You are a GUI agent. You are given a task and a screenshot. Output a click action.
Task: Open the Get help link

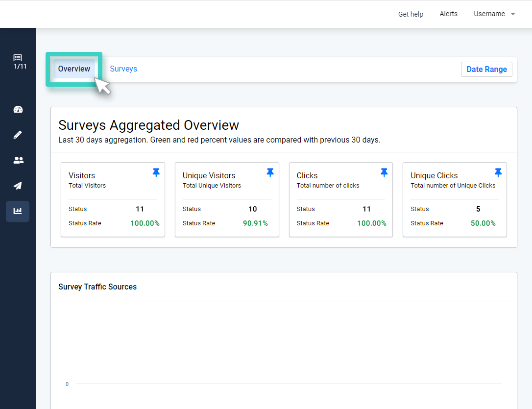click(411, 14)
